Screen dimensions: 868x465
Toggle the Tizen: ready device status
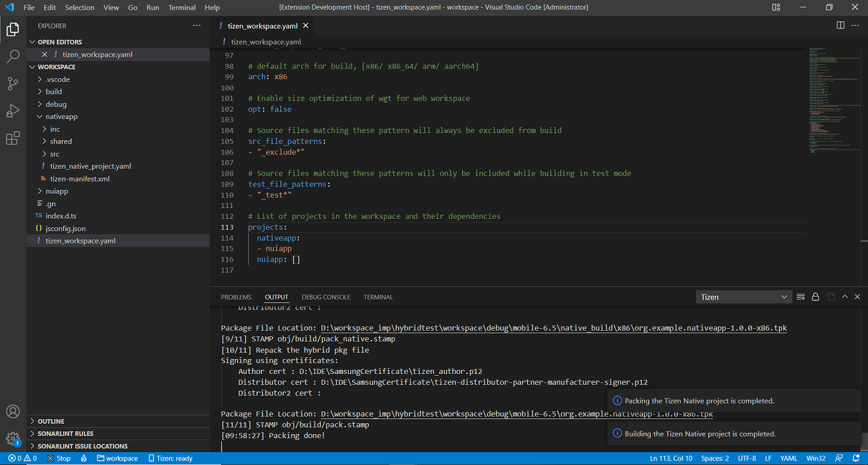coord(171,459)
